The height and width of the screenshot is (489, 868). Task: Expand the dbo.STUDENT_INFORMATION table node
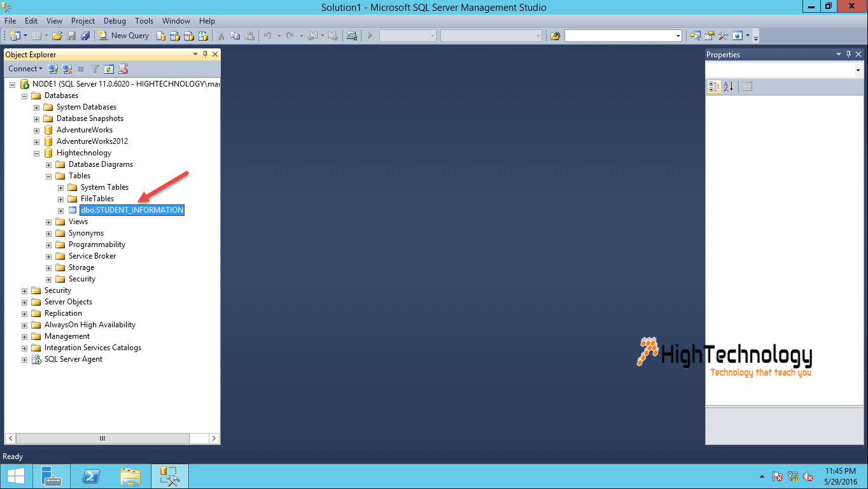pyautogui.click(x=60, y=210)
